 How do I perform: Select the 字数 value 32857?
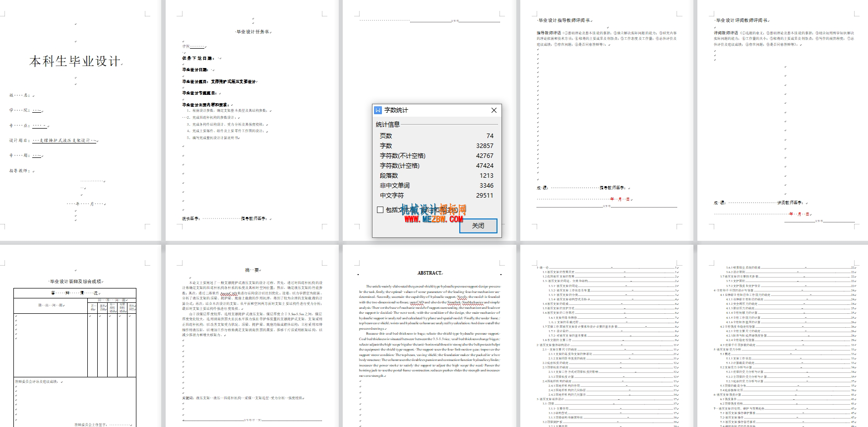pyautogui.click(x=485, y=146)
